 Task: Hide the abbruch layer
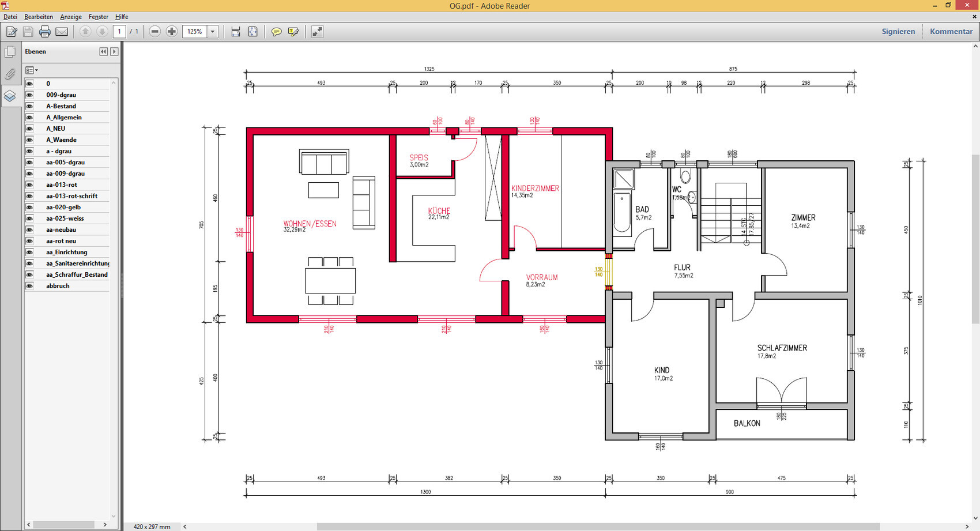coord(29,286)
